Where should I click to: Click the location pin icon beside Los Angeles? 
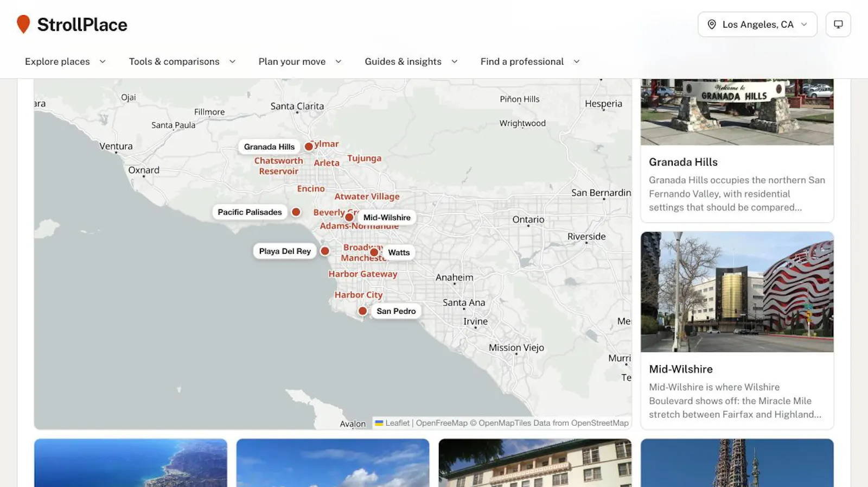point(712,24)
